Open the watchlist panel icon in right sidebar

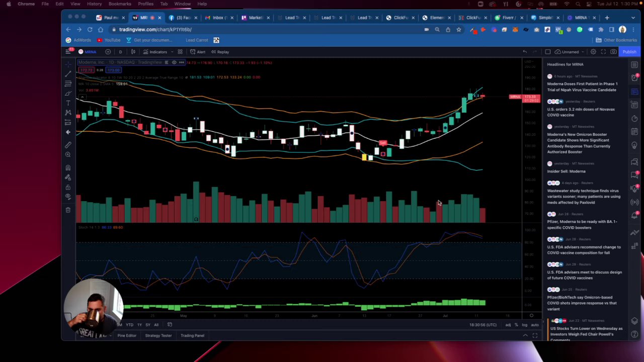click(x=634, y=64)
